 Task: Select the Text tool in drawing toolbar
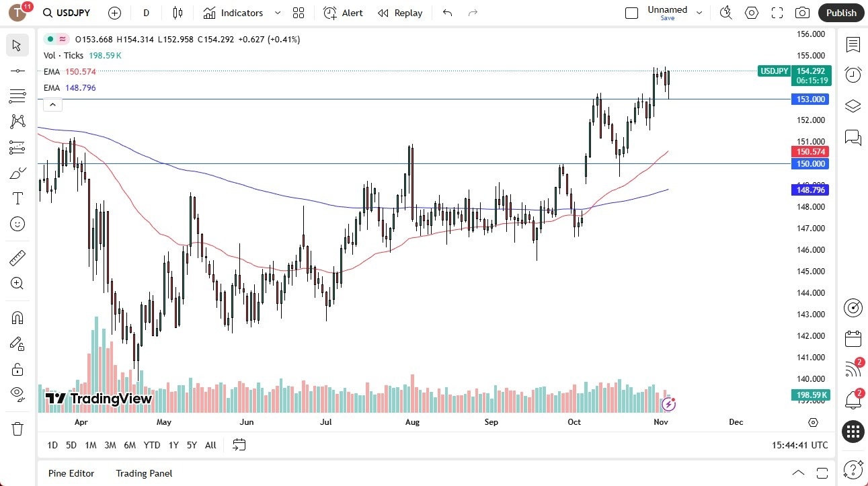point(17,198)
